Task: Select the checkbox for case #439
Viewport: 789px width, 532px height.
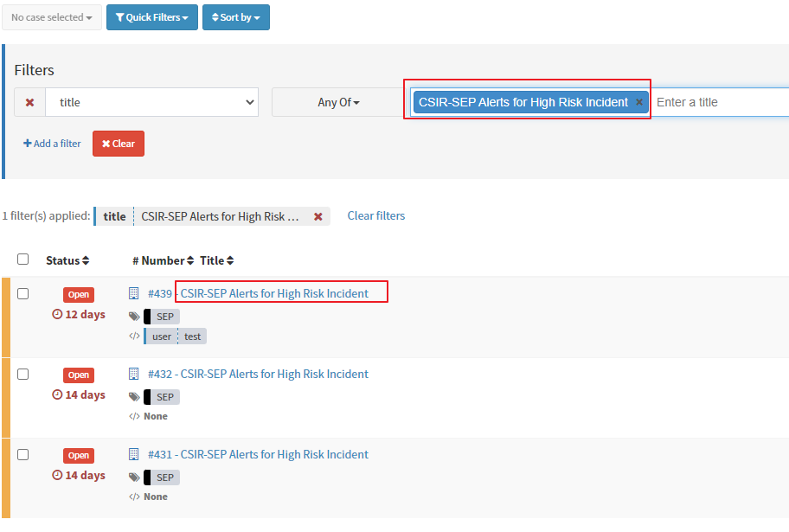Action: pyautogui.click(x=22, y=293)
